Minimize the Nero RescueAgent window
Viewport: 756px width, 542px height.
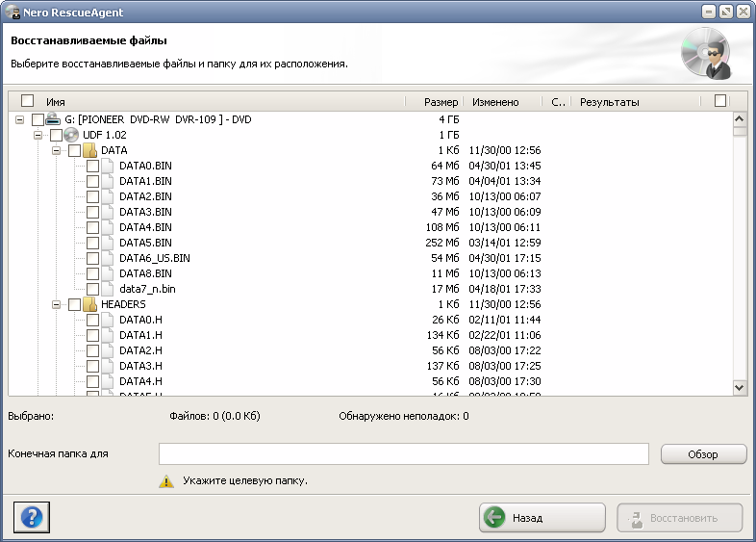pos(709,12)
